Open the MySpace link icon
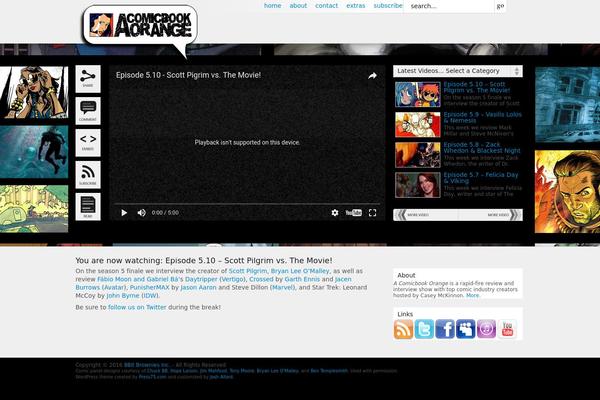600x400 pixels. click(x=466, y=329)
